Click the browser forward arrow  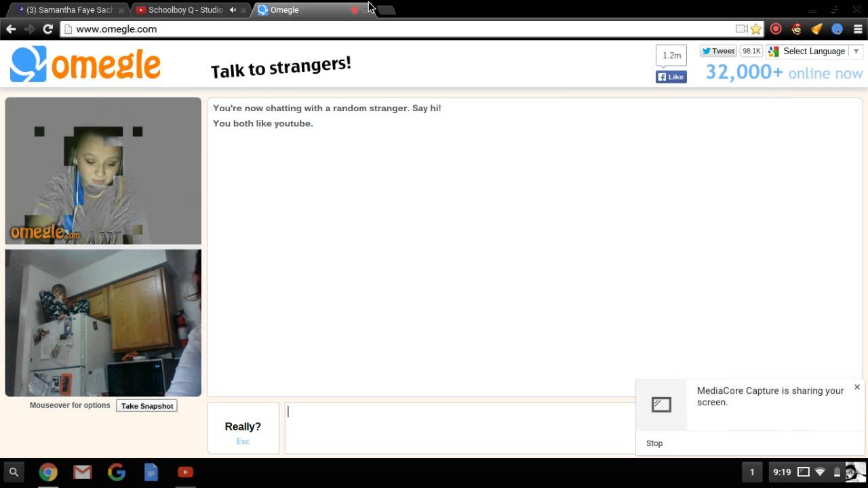point(29,29)
